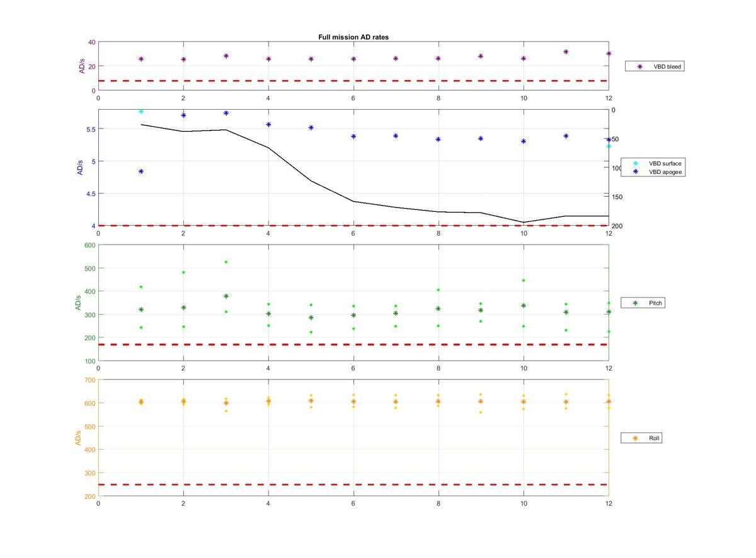Click the green "AD/s" y-axis label
The width and height of the screenshot is (756, 558).
click(78, 303)
